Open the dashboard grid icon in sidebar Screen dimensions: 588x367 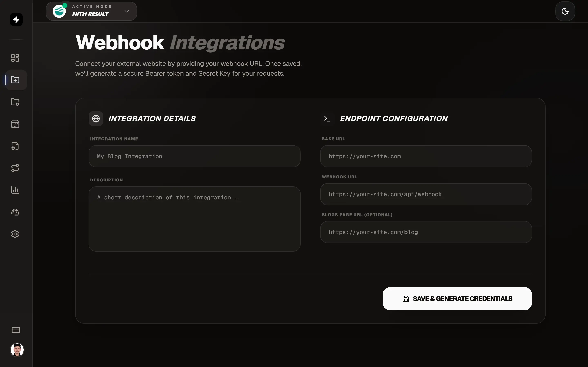[x=15, y=58]
